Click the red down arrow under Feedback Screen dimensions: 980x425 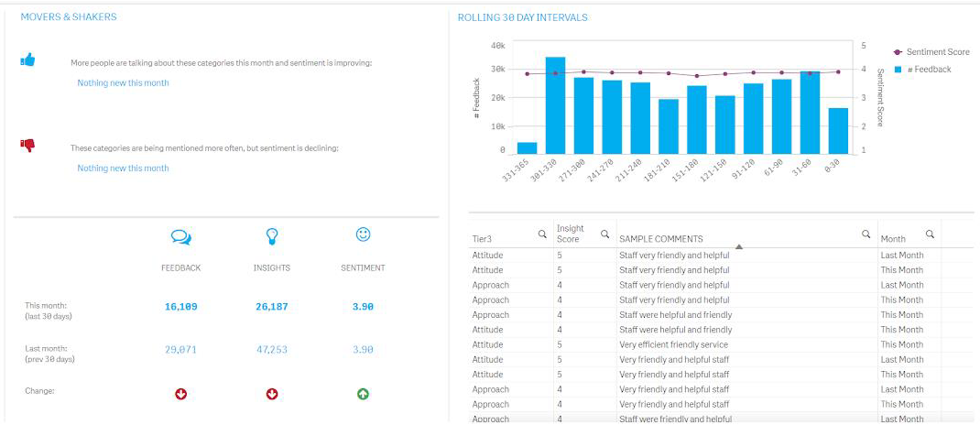[x=180, y=394]
